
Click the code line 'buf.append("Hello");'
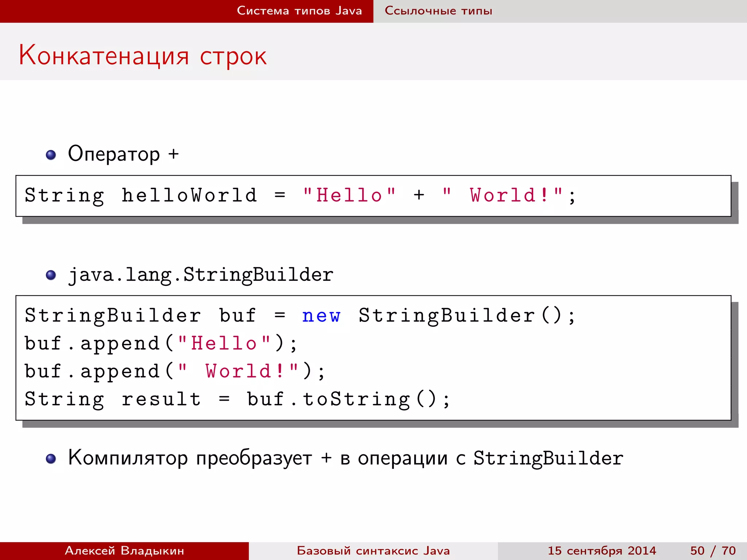click(x=161, y=343)
